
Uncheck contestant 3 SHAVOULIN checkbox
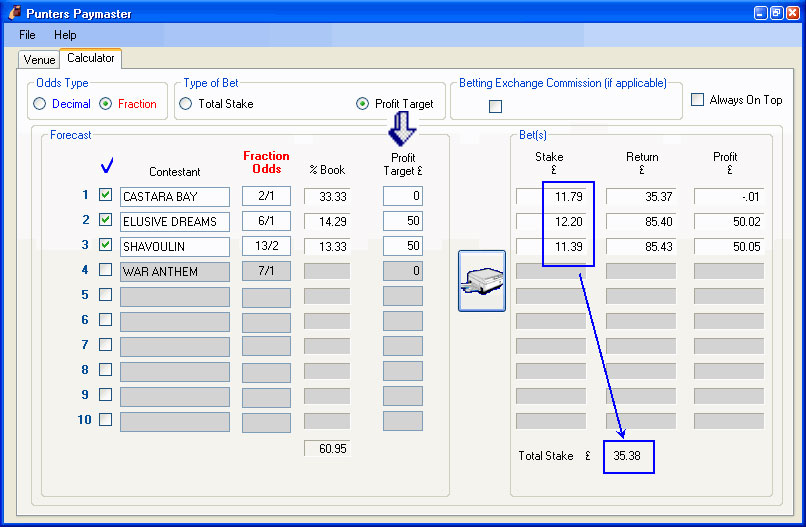(x=105, y=244)
